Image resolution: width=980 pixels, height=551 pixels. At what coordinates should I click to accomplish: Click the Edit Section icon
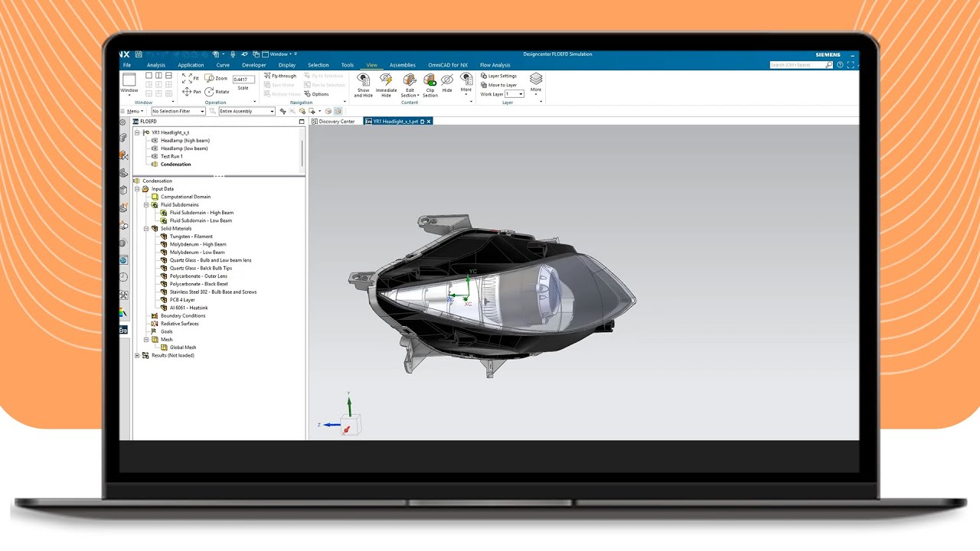point(410,80)
